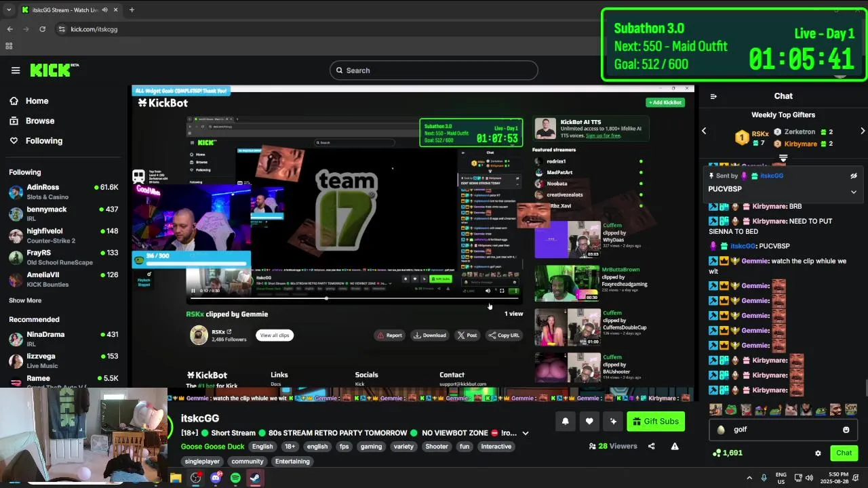
Task: Show previous Weekly Top Gifters
Action: [704, 131]
